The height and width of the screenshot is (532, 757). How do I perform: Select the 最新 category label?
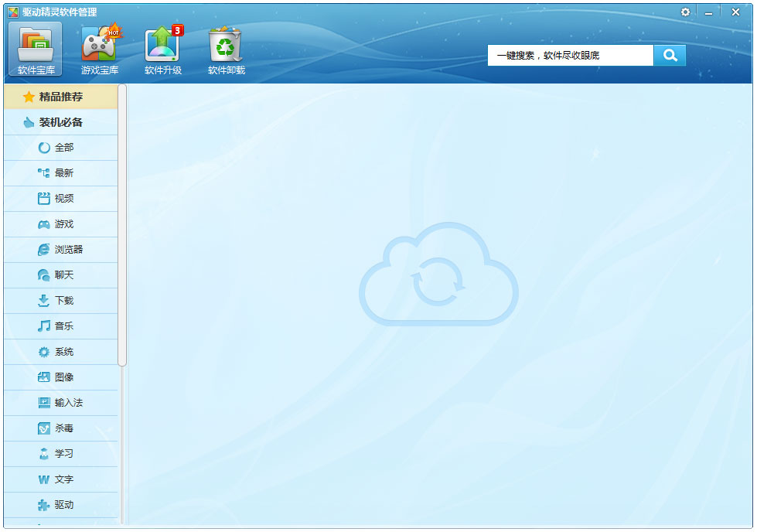(x=64, y=173)
